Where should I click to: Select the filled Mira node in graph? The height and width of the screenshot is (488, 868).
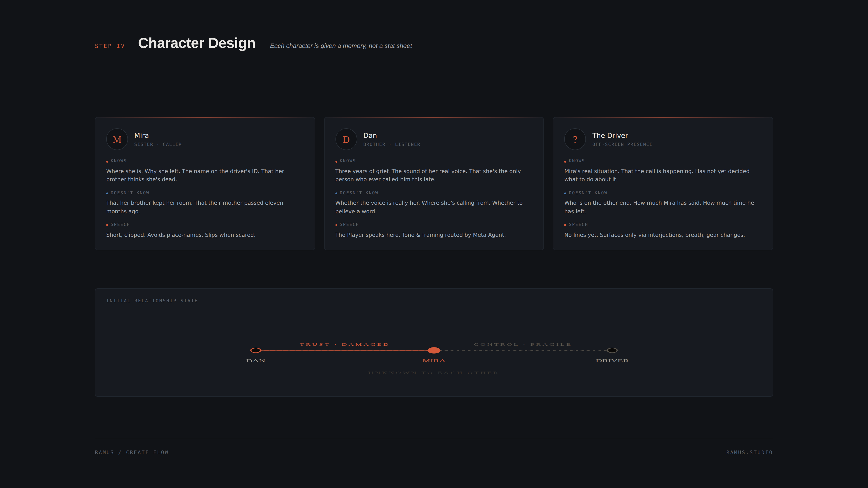tap(434, 350)
